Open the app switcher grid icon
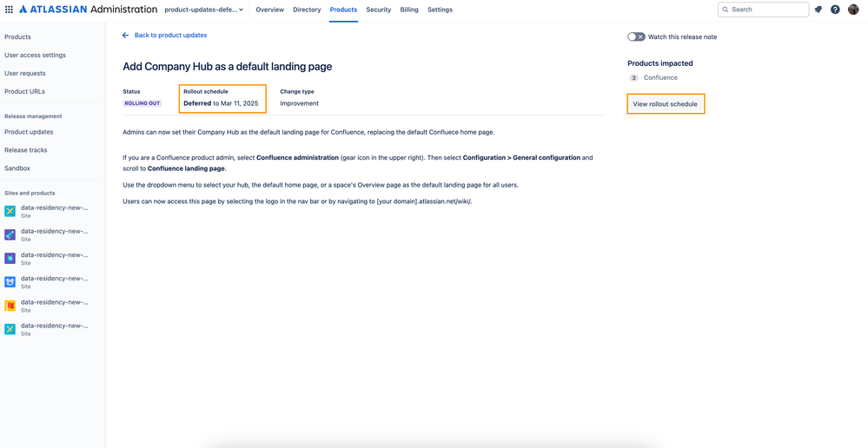The height and width of the screenshot is (448, 868). [9, 10]
